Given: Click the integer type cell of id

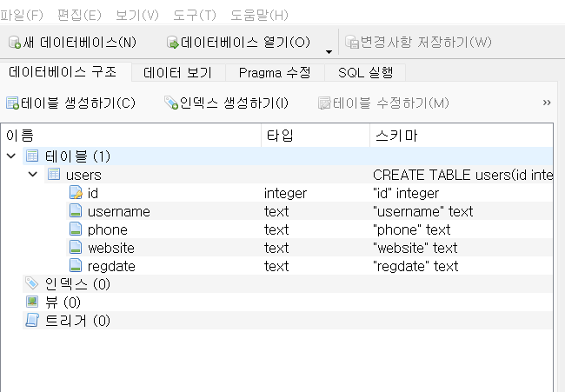Looking at the screenshot, I should (x=285, y=194).
